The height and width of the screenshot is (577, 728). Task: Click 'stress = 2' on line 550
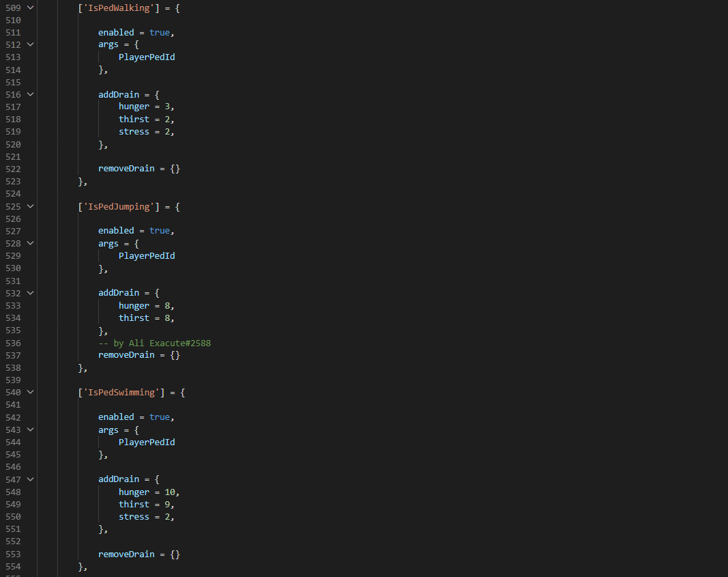click(144, 517)
